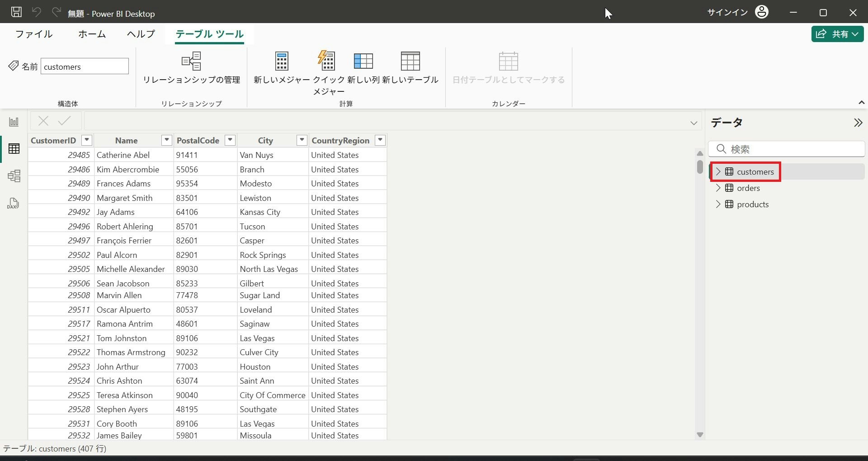This screenshot has height=461, width=868.
Task: Open クイック メジャー (Quick measure)
Action: [329, 73]
